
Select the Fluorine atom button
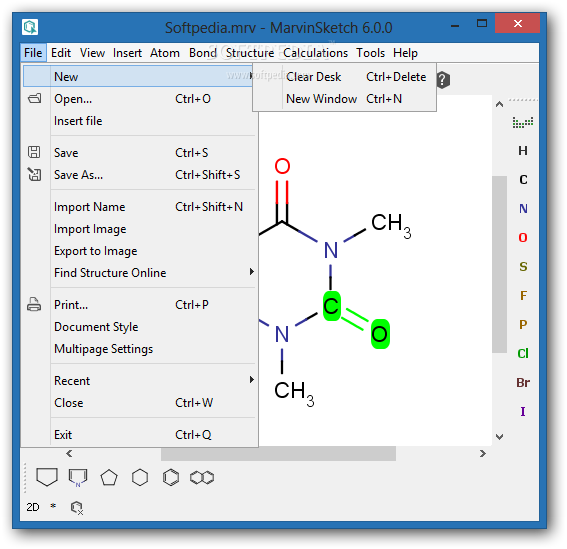tap(523, 295)
